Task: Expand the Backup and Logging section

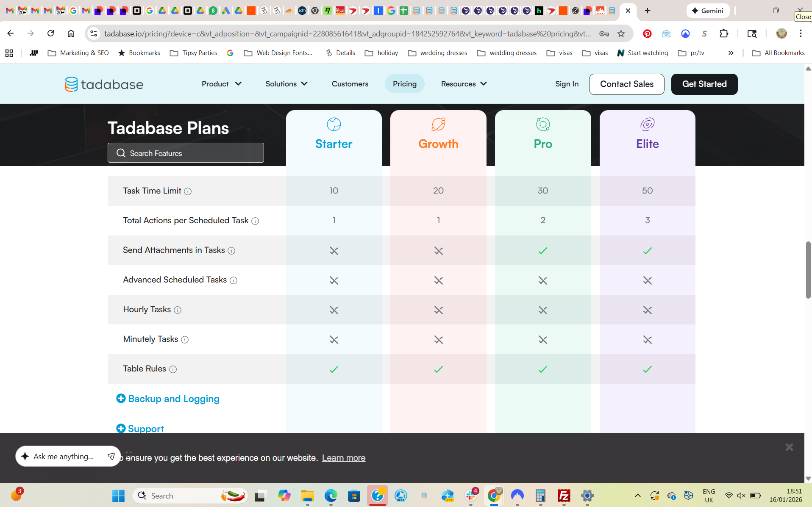Action: tap(168, 399)
